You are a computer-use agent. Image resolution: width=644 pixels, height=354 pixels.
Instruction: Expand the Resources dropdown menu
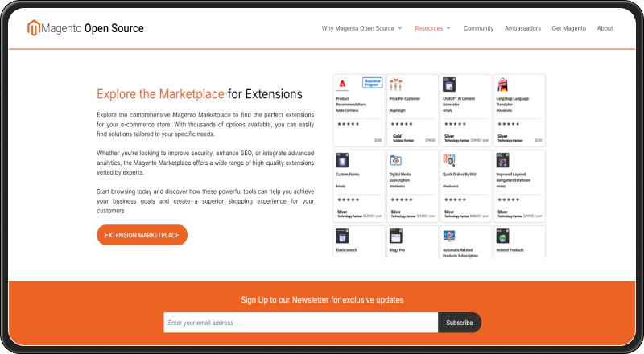432,28
